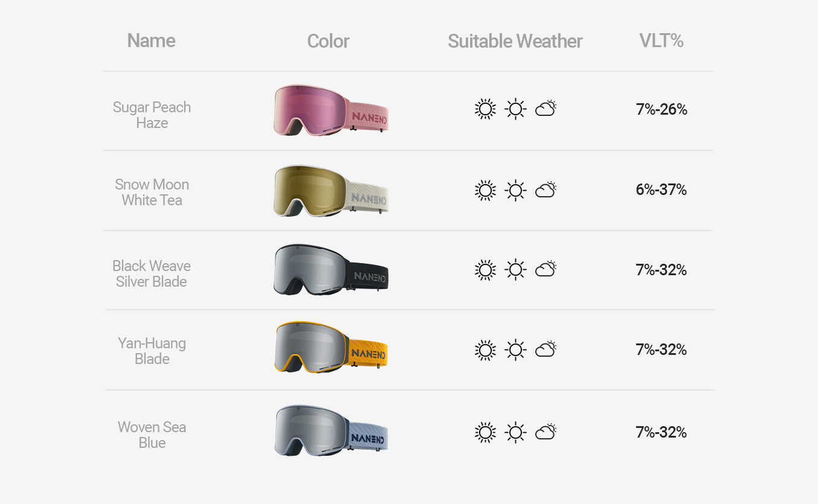The width and height of the screenshot is (818, 504).
Task: Click the partly cloudy icon for Woven Sea Blue
Action: click(546, 432)
